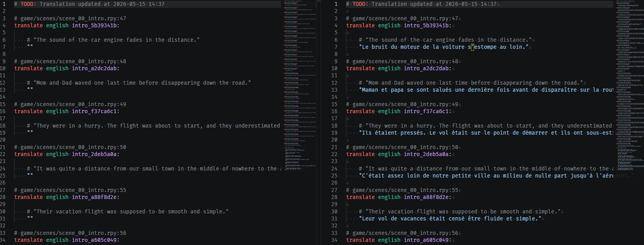Click "scene_00_intro.rpy:47" comment in left pane
Viewport: 644px width, 245px height.
coord(70,18)
